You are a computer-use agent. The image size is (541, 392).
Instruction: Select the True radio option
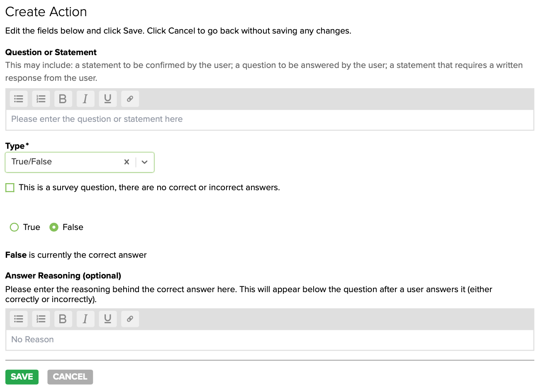pyautogui.click(x=15, y=227)
